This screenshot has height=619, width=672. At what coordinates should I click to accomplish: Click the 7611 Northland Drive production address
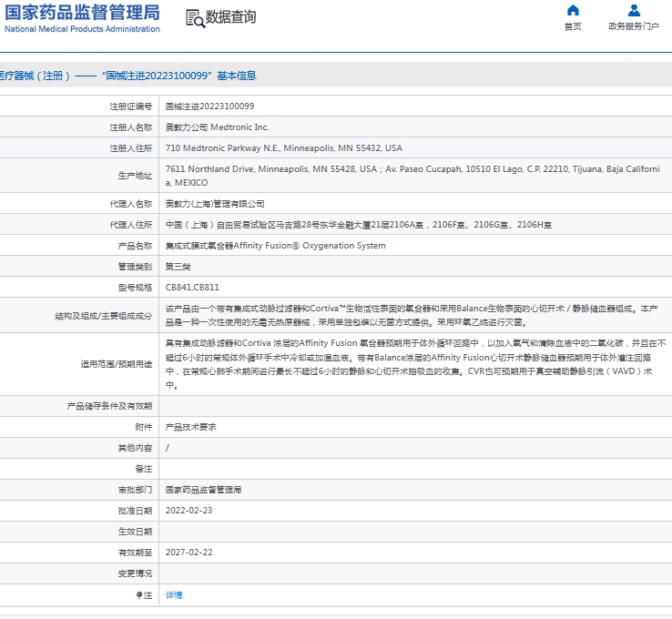click(412, 176)
